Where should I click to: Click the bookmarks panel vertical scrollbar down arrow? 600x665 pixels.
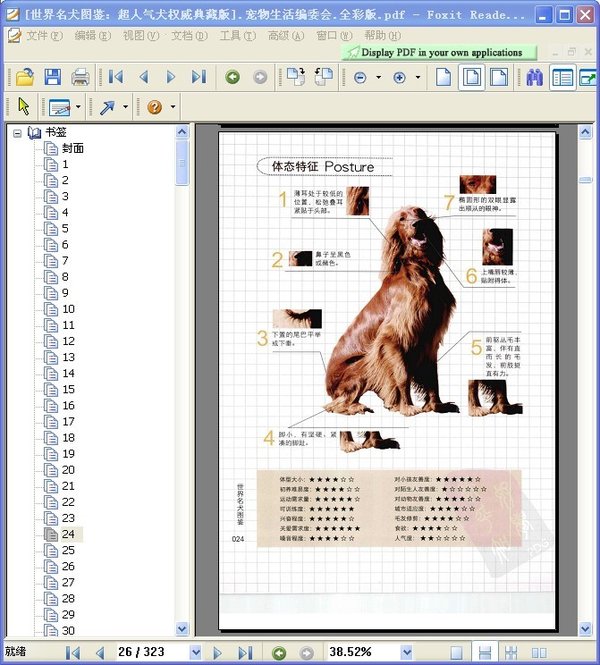(x=182, y=629)
